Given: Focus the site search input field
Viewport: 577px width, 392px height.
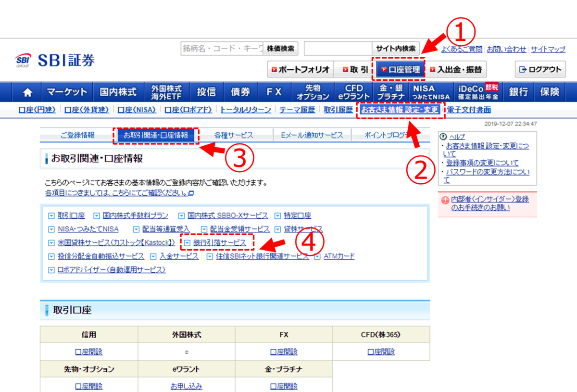Looking at the screenshot, I should 338,49.
